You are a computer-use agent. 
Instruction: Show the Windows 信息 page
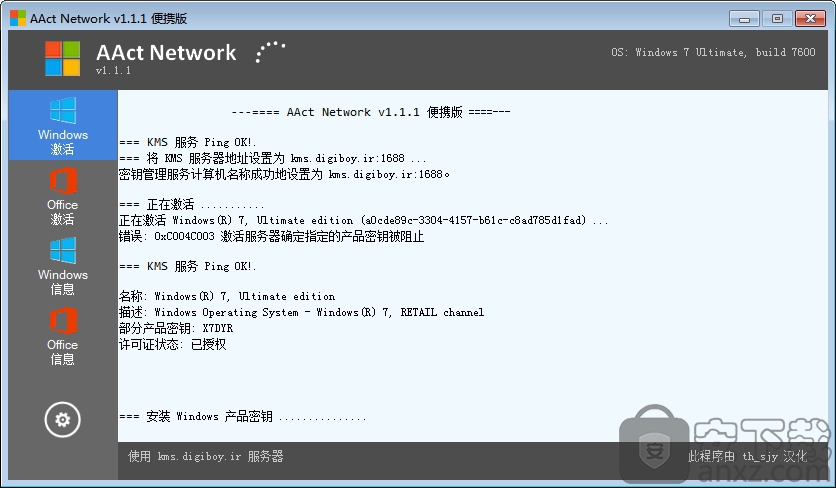point(63,266)
